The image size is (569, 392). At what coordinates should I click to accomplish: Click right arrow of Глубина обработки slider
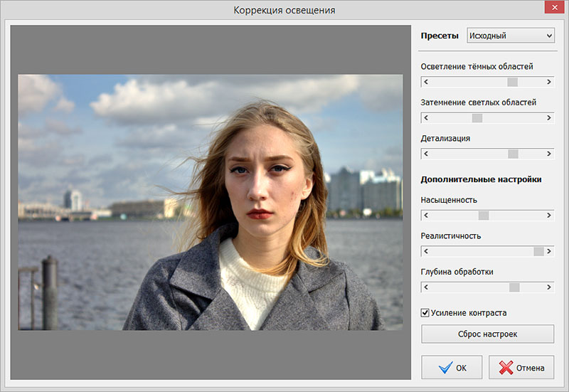[x=549, y=287]
